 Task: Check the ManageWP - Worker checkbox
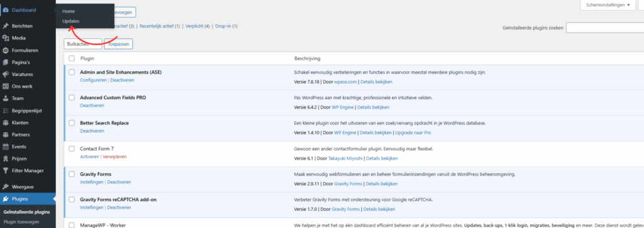coord(72,225)
